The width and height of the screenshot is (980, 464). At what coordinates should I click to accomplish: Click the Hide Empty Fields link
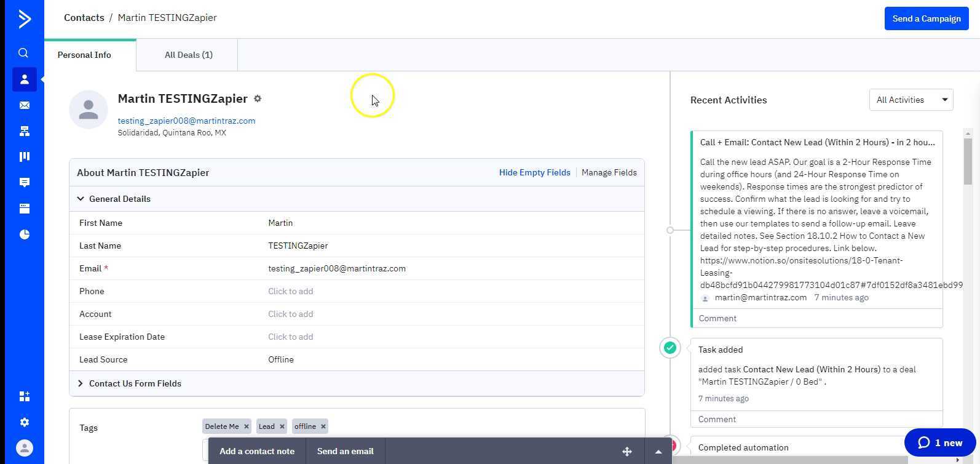coord(534,172)
